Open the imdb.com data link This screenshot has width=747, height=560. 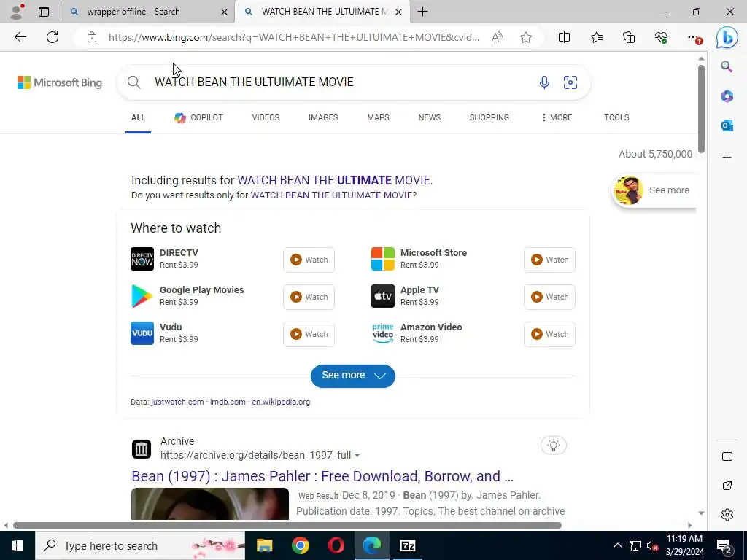coord(228,402)
